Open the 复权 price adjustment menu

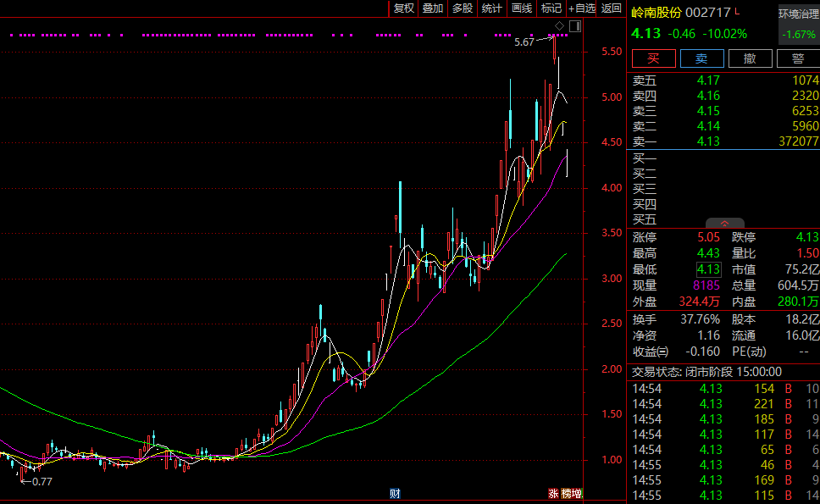click(x=403, y=8)
